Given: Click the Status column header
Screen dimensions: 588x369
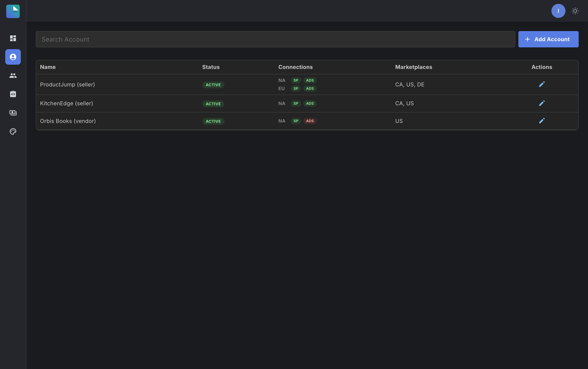Looking at the screenshot, I should (x=211, y=67).
